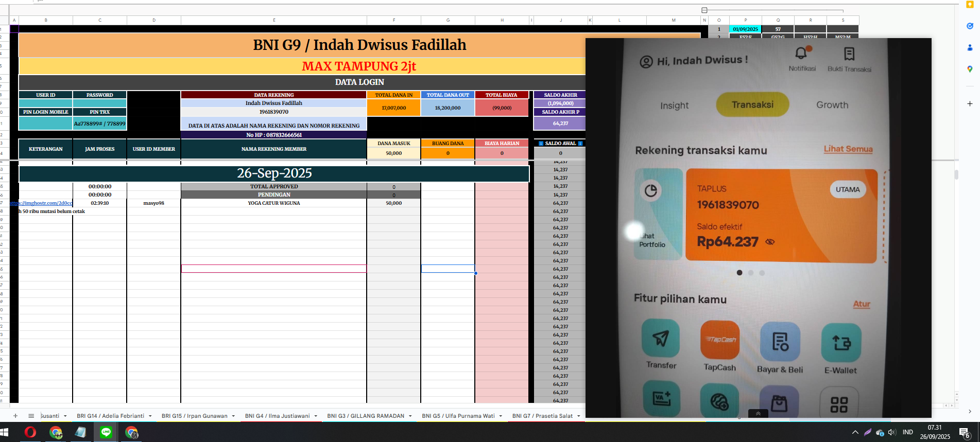This screenshot has width=980, height=442.
Task: Click the 01/09/2025 date cell
Action: click(745, 29)
